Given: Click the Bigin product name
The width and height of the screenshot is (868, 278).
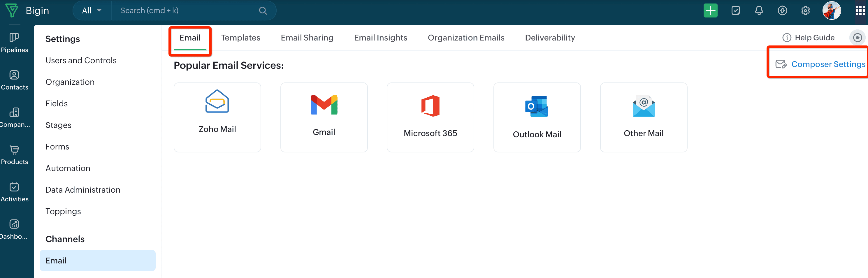Looking at the screenshot, I should click(37, 11).
